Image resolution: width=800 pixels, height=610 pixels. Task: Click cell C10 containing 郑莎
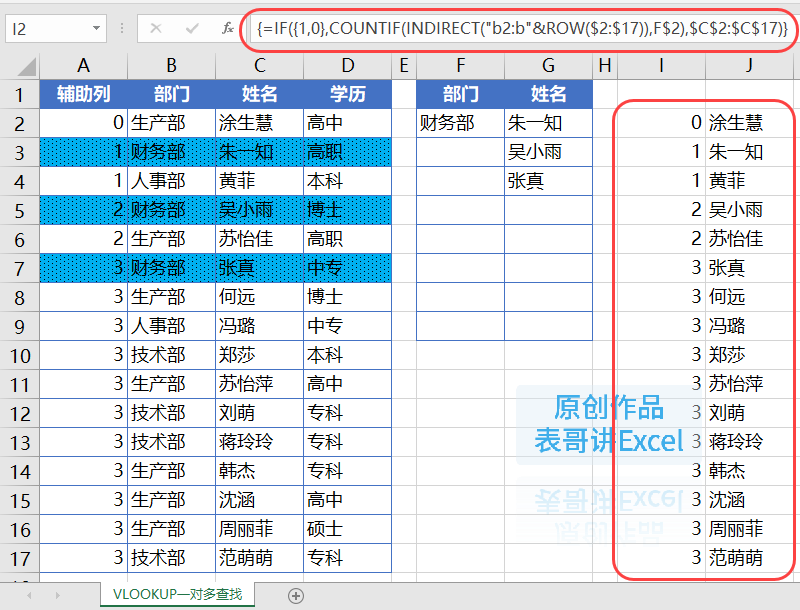(x=260, y=355)
